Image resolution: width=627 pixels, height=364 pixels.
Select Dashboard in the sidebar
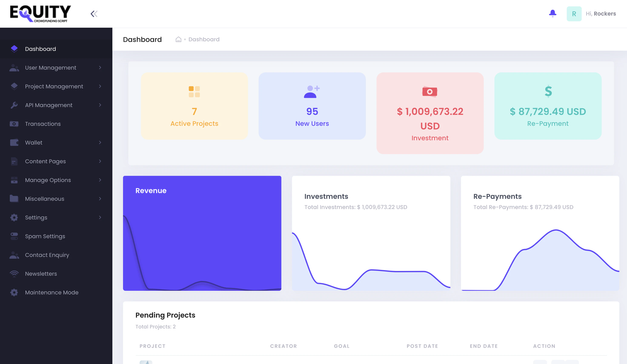[40, 49]
